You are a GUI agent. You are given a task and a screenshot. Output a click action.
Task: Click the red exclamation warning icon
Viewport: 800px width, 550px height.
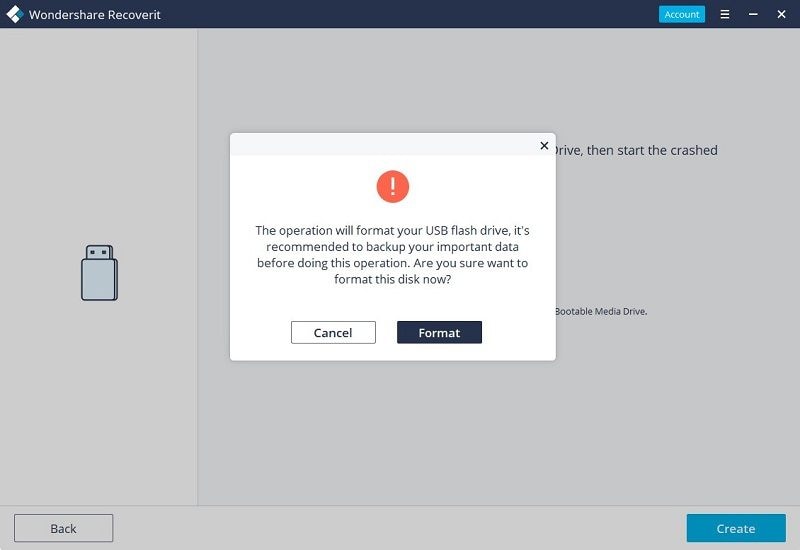coord(392,186)
